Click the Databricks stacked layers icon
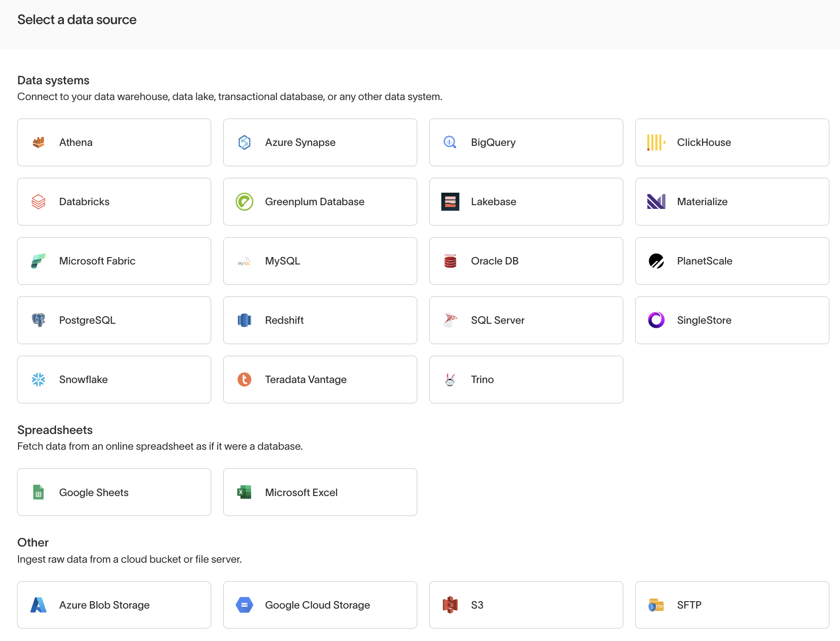Image resolution: width=840 pixels, height=641 pixels. click(x=38, y=201)
